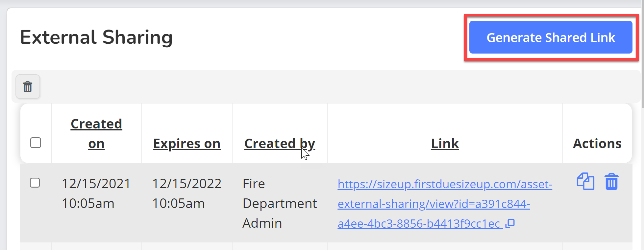The image size is (644, 250).
Task: Sort by the Link column header
Action: tap(445, 144)
